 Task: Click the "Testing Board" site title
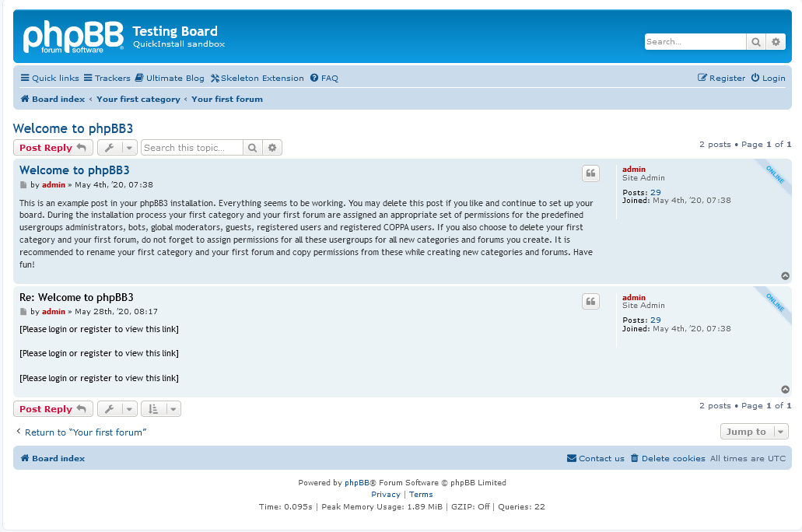pos(175,31)
